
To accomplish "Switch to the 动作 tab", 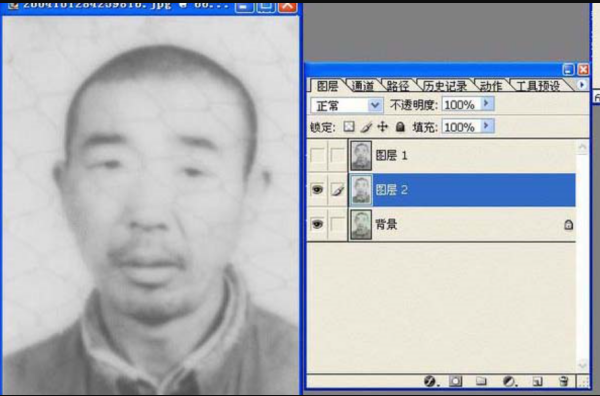I will [x=491, y=86].
